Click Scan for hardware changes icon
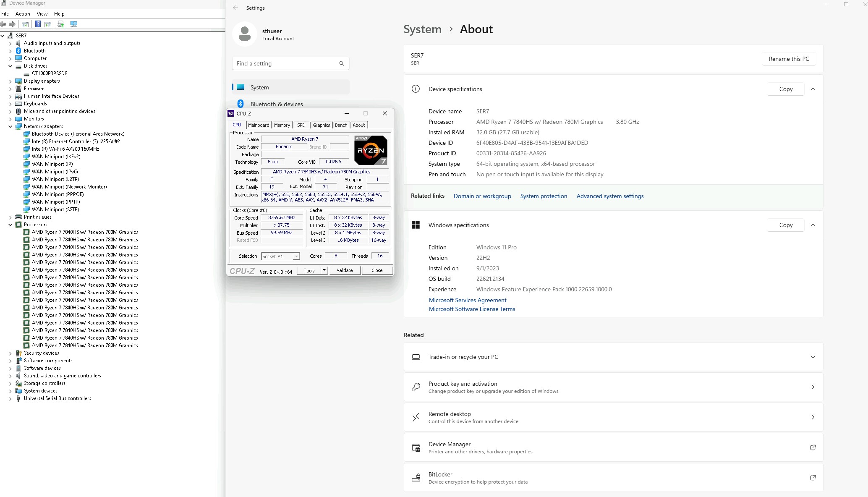This screenshot has width=868, height=497. [74, 24]
